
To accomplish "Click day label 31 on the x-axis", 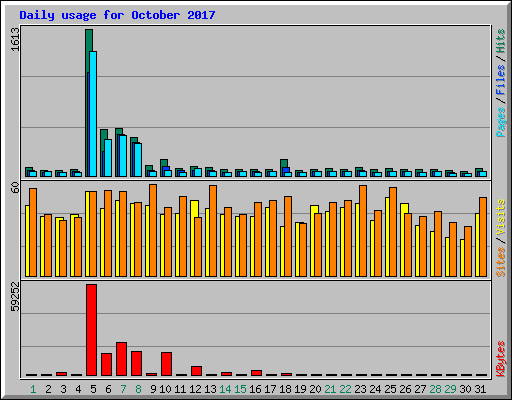I will coord(480,389).
